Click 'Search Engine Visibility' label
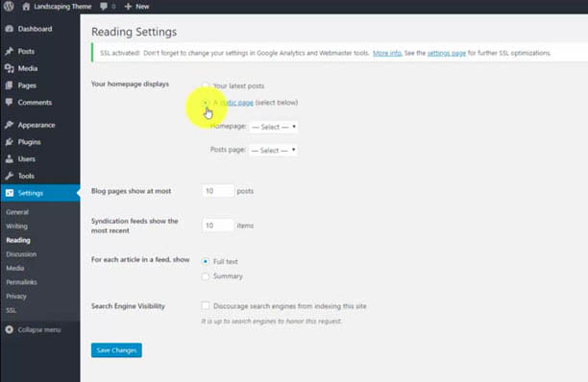 tap(128, 306)
